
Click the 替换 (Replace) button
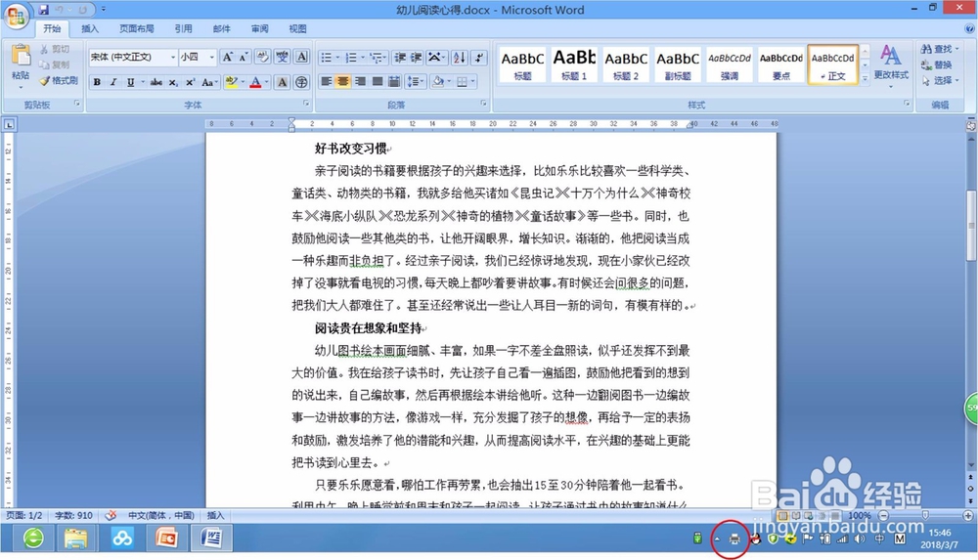click(937, 65)
